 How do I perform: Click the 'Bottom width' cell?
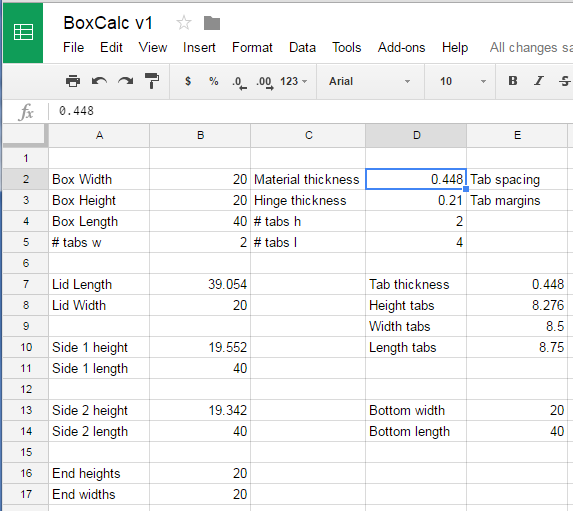point(416,410)
